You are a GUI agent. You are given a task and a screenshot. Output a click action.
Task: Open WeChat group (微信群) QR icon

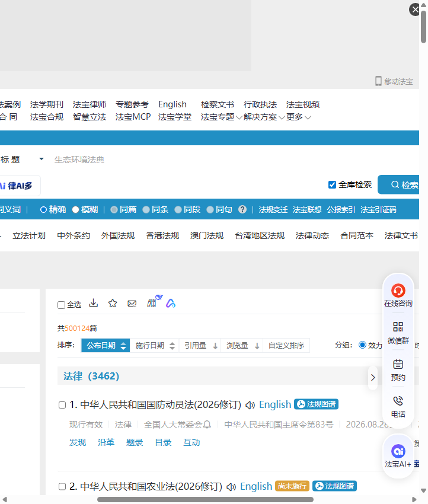click(x=398, y=327)
